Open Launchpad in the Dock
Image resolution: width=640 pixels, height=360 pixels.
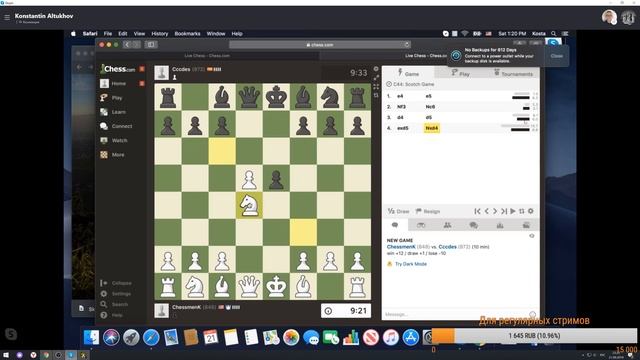[x=131, y=338]
